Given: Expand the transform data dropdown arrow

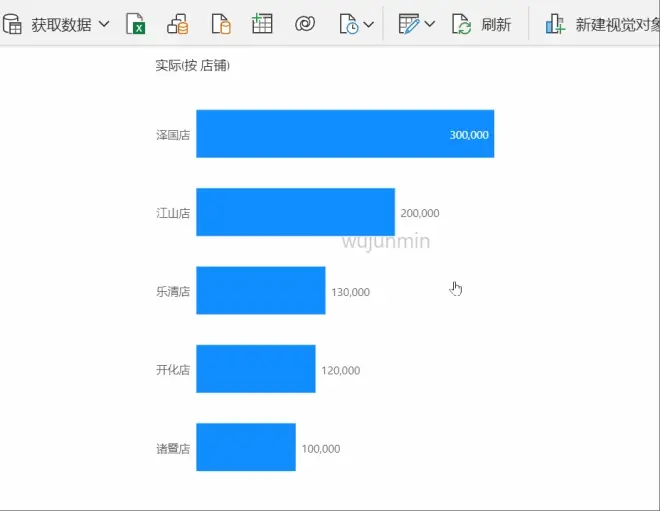Looking at the screenshot, I should (430, 24).
